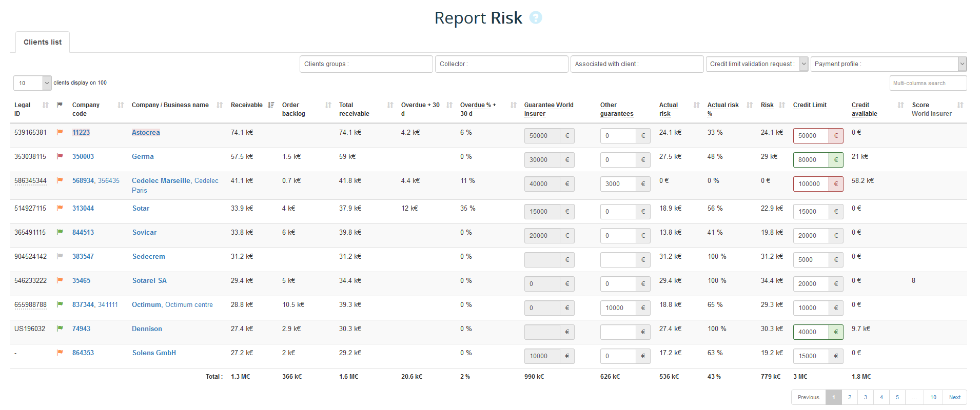Image resolution: width=980 pixels, height=410 pixels.
Task: Click the orange flag icon in Astocrea row
Action: [60, 132]
